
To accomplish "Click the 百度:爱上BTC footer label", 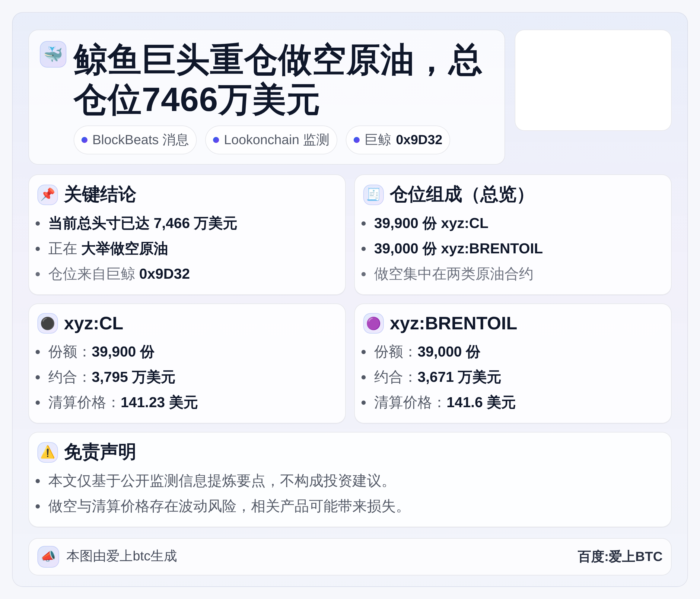I will [620, 557].
